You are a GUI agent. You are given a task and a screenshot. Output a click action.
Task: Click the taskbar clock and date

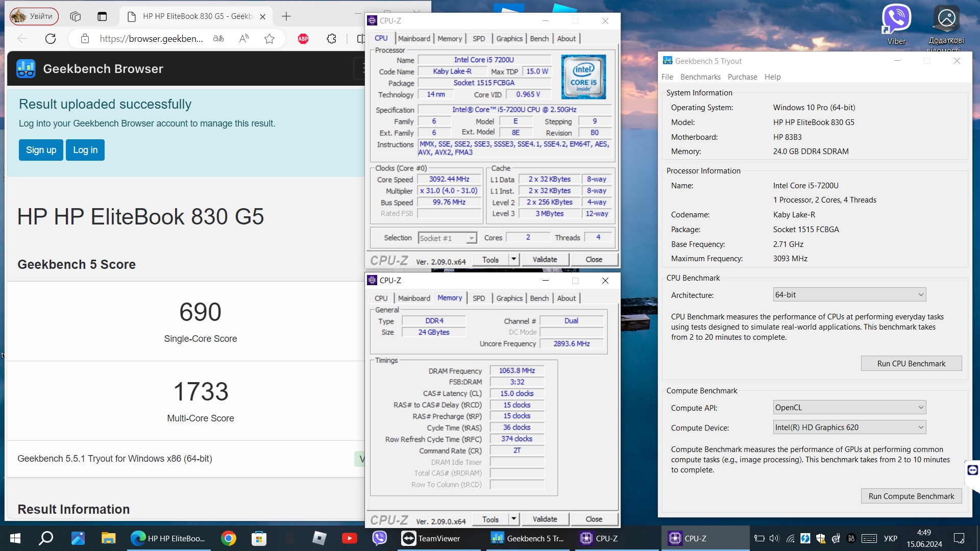924,538
